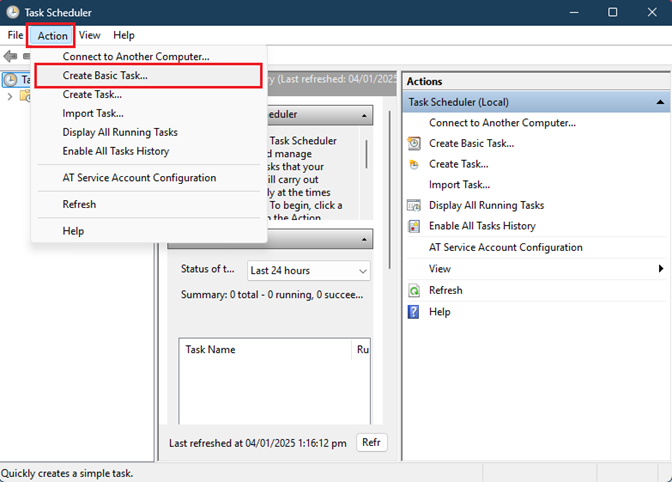Click the status bar message Quickly creates a simple task
The height and width of the screenshot is (482, 672).
67,473
